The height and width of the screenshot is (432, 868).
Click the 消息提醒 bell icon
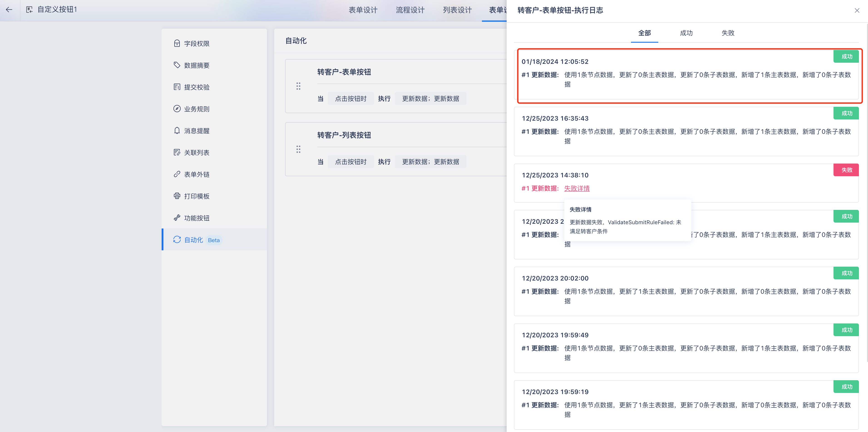tap(177, 131)
